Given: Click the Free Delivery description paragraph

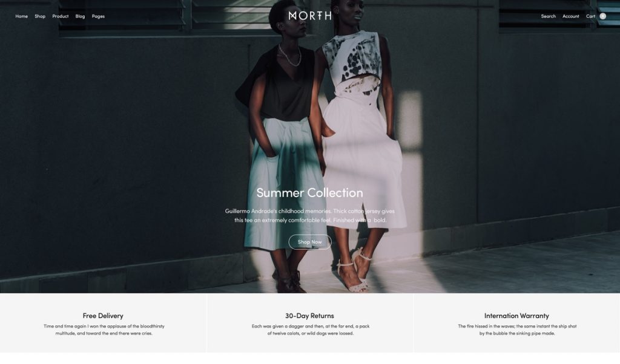Looking at the screenshot, I should [x=104, y=330].
